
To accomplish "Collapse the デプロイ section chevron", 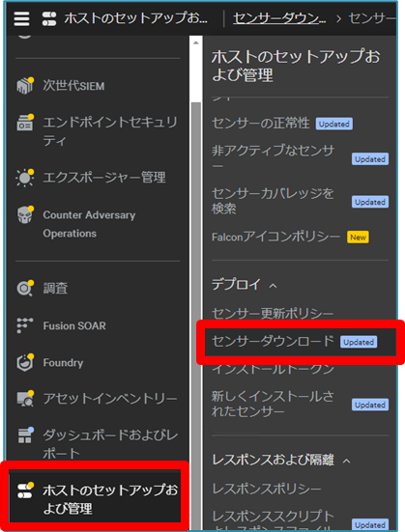I will click(x=273, y=286).
